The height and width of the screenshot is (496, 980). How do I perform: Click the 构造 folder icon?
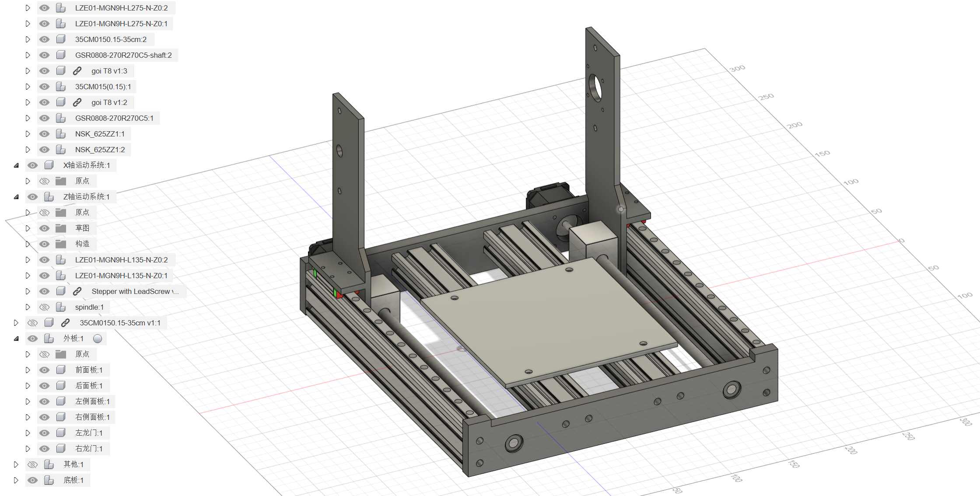(61, 244)
